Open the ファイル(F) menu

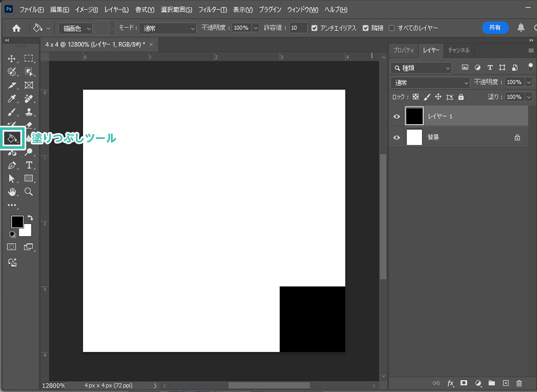(x=31, y=9)
